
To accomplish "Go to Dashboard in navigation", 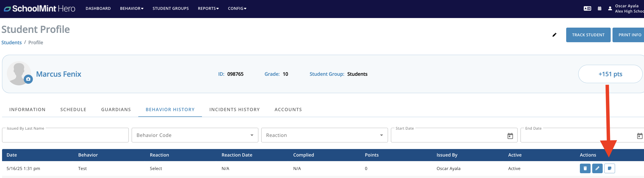I will (x=98, y=8).
